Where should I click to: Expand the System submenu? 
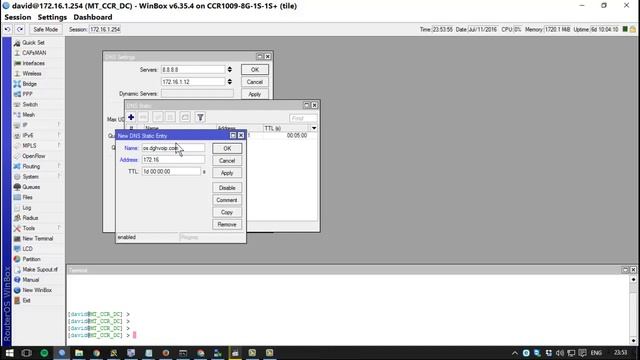point(30,177)
